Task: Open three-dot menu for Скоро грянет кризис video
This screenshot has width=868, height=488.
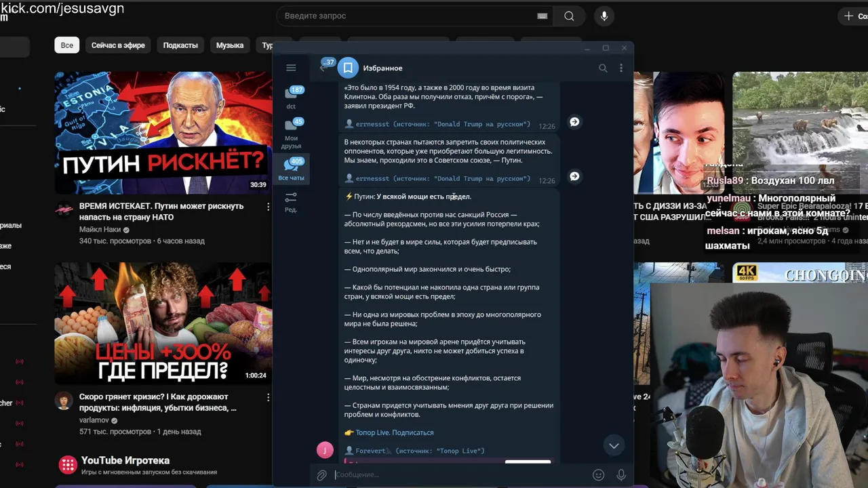Action: (268, 397)
